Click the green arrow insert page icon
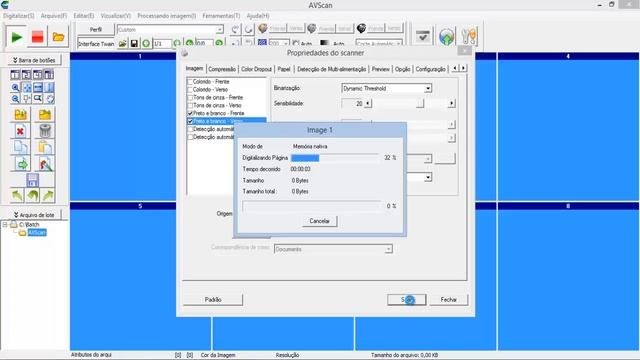This screenshot has width=640, height=360. pos(21,164)
